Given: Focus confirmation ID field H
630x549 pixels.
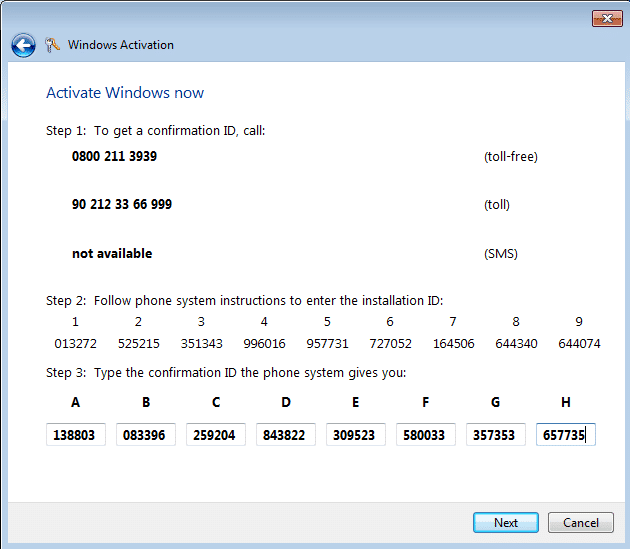Looking at the screenshot, I should pos(566,434).
